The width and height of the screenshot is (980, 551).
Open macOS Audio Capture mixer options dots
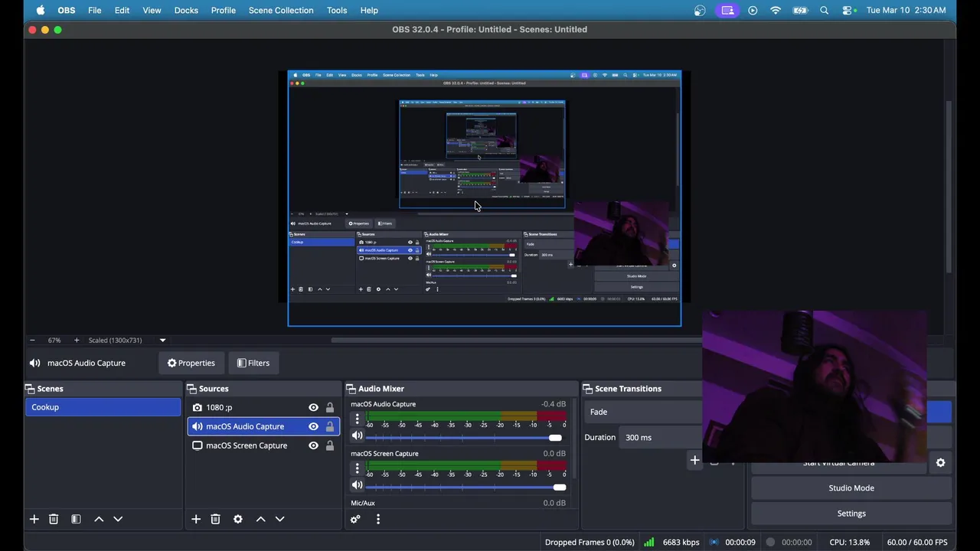(x=357, y=419)
